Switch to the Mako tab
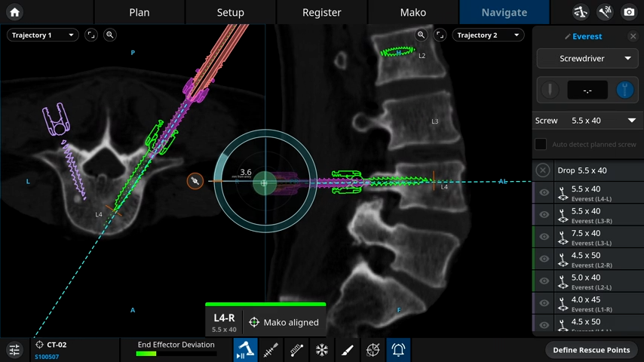644x362 pixels. coord(412,12)
